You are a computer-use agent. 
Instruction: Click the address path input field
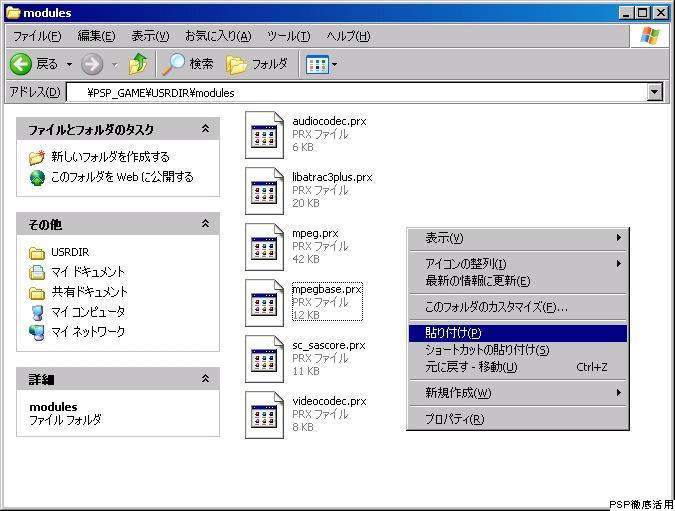(356, 92)
